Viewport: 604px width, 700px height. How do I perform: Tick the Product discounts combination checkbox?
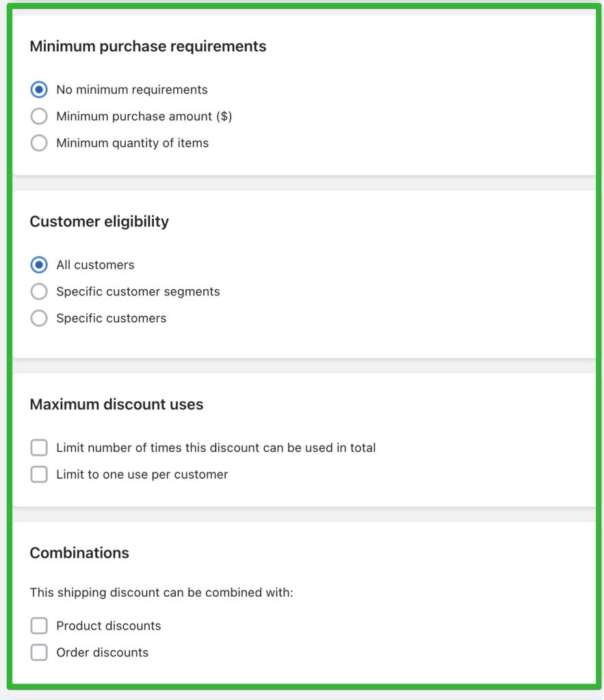39,626
